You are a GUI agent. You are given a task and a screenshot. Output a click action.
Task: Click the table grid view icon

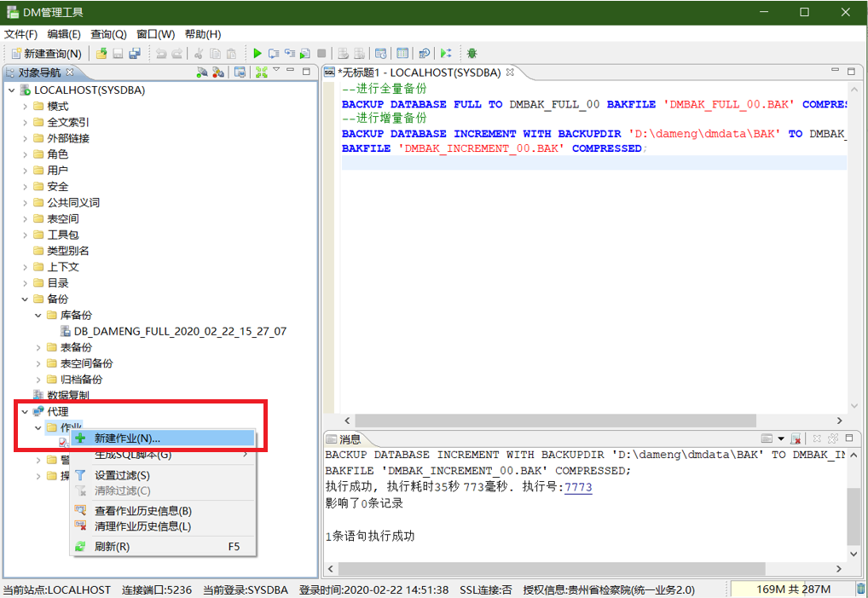pyautogui.click(x=402, y=53)
